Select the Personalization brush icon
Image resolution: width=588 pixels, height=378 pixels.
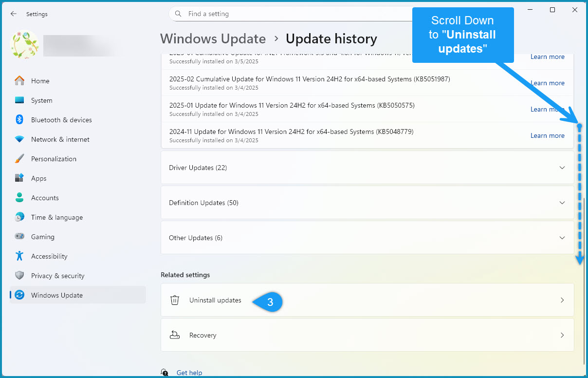19,159
